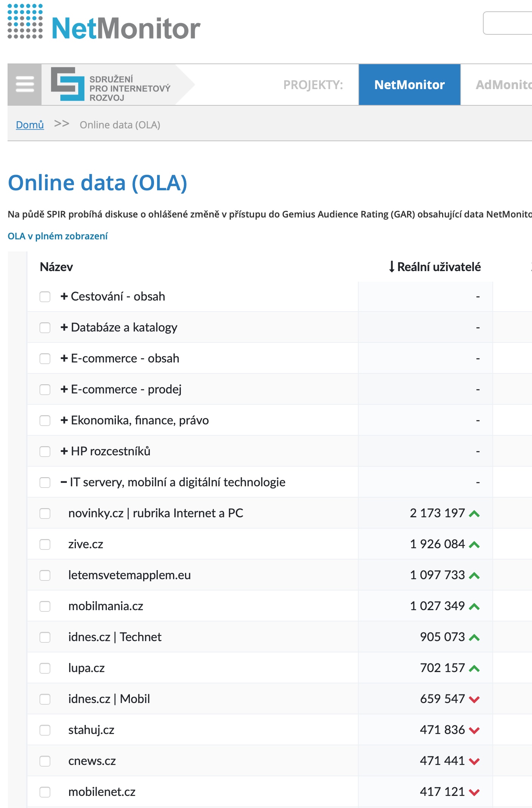This screenshot has height=808, width=532.
Task: Click green trend arrow for lupa.cz
Action: (x=474, y=668)
